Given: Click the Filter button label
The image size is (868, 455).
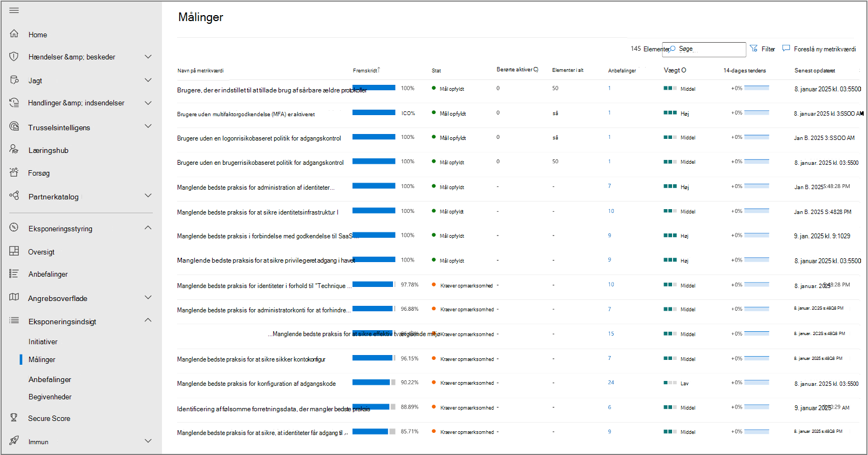Looking at the screenshot, I should click(768, 49).
